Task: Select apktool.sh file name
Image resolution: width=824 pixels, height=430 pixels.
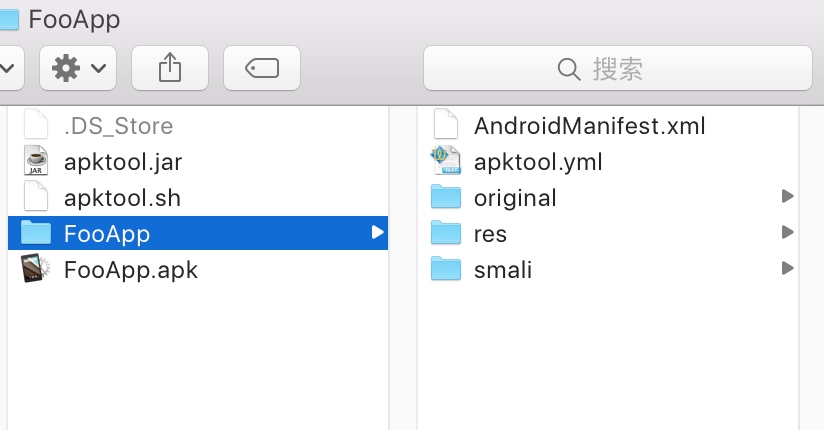Action: pyautogui.click(x=122, y=198)
